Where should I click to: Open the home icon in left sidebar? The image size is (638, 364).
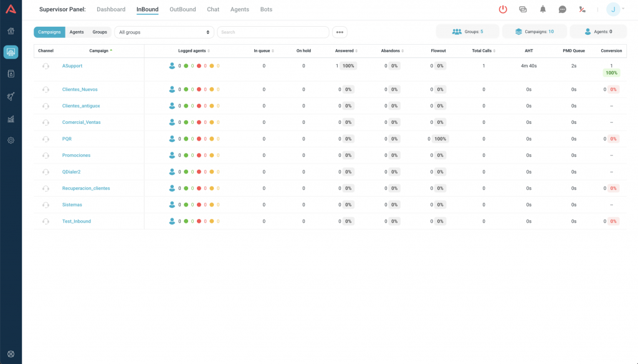point(11,31)
